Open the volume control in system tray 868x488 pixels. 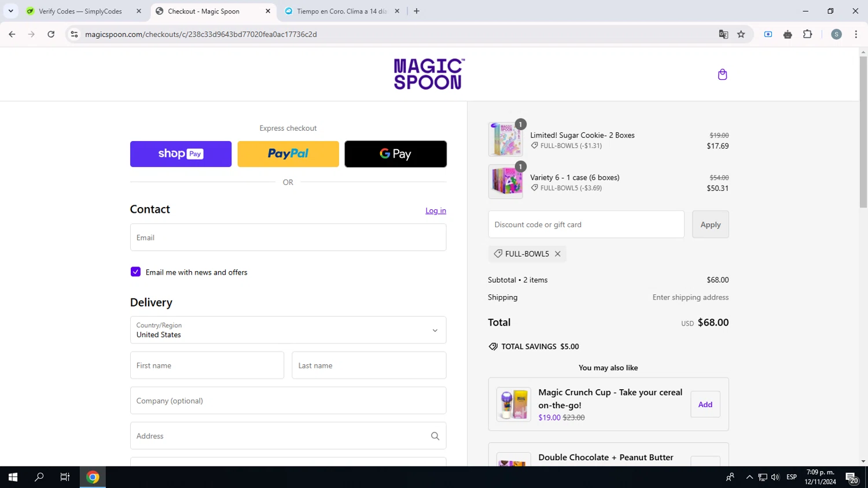click(775, 477)
